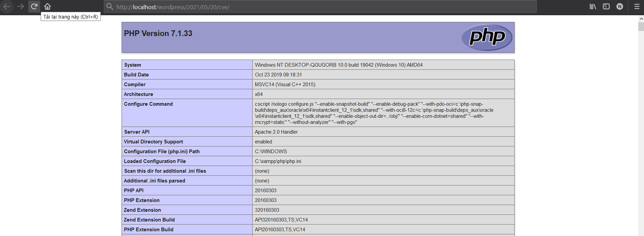Open the library bookshelf icon
This screenshot has width=644, height=236.
593,7
